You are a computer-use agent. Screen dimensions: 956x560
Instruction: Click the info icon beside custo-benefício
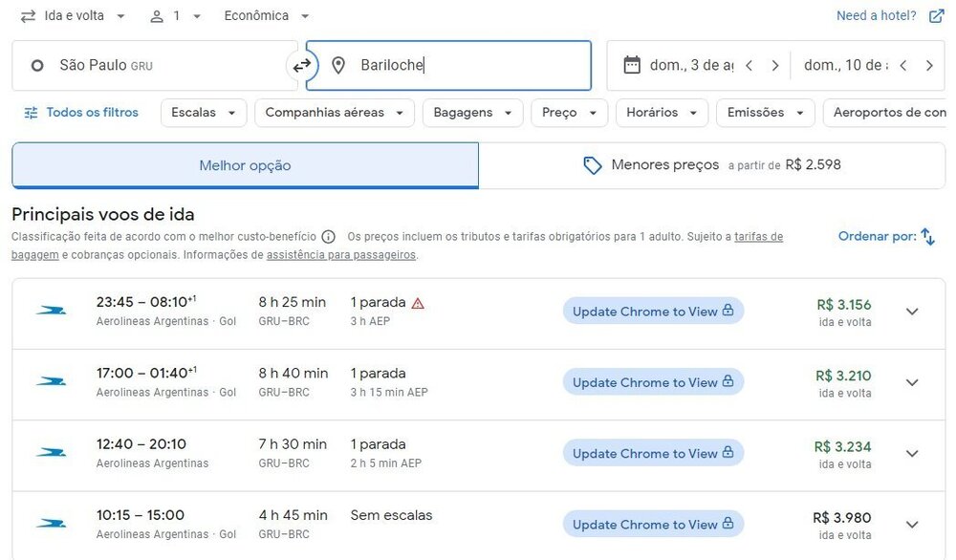pos(328,237)
